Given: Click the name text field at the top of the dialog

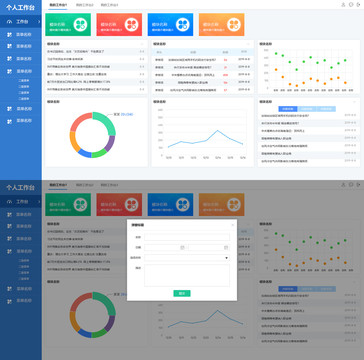Looking at the screenshot, I should [187, 237].
